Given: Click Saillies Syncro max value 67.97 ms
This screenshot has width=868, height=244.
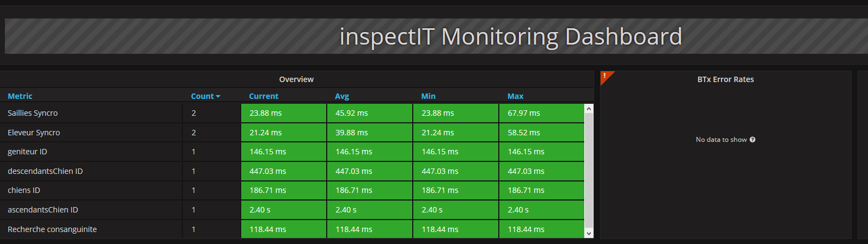Looking at the screenshot, I should [542, 113].
